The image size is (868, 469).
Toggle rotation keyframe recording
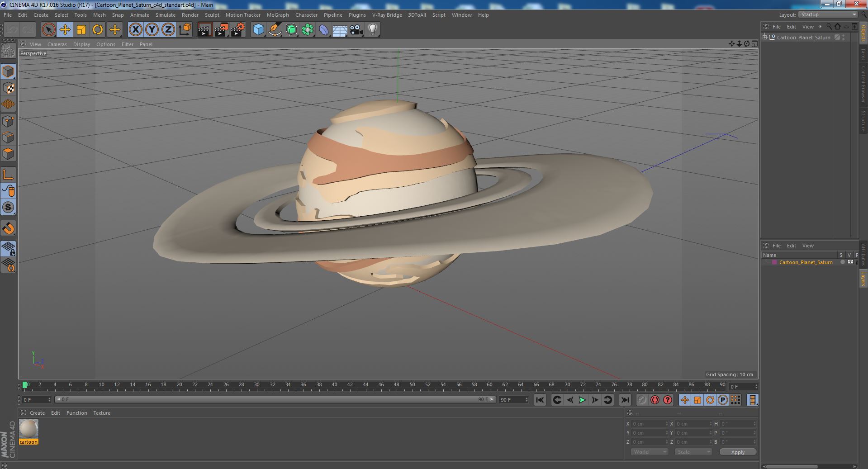[710, 400]
